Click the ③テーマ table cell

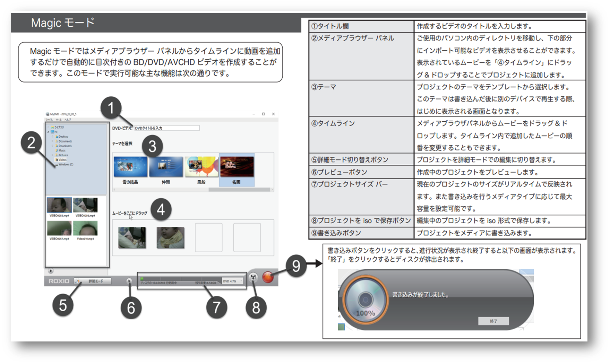[361, 99]
